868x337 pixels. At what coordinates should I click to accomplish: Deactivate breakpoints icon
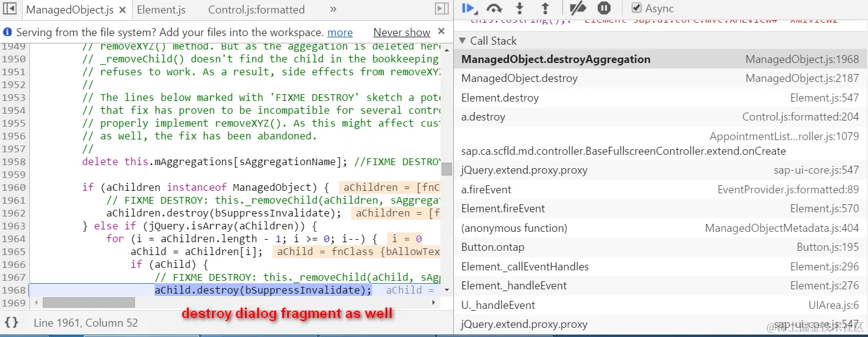click(577, 9)
